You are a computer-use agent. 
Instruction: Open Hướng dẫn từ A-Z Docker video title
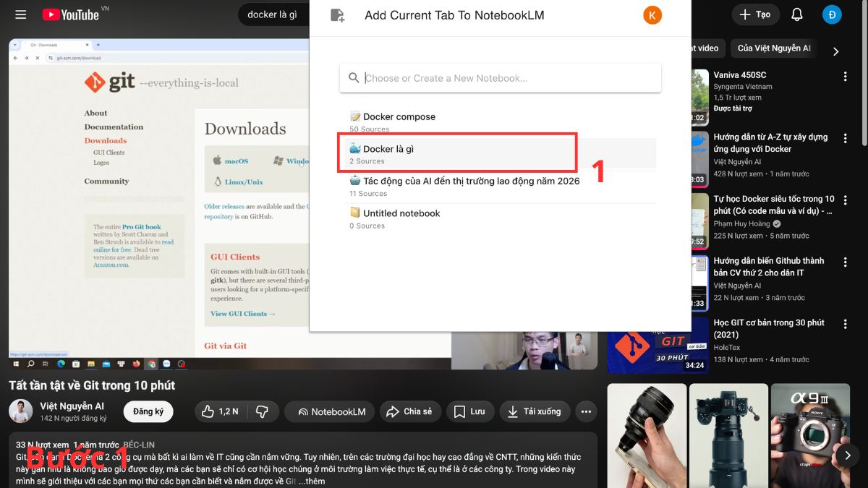pyautogui.click(x=771, y=143)
